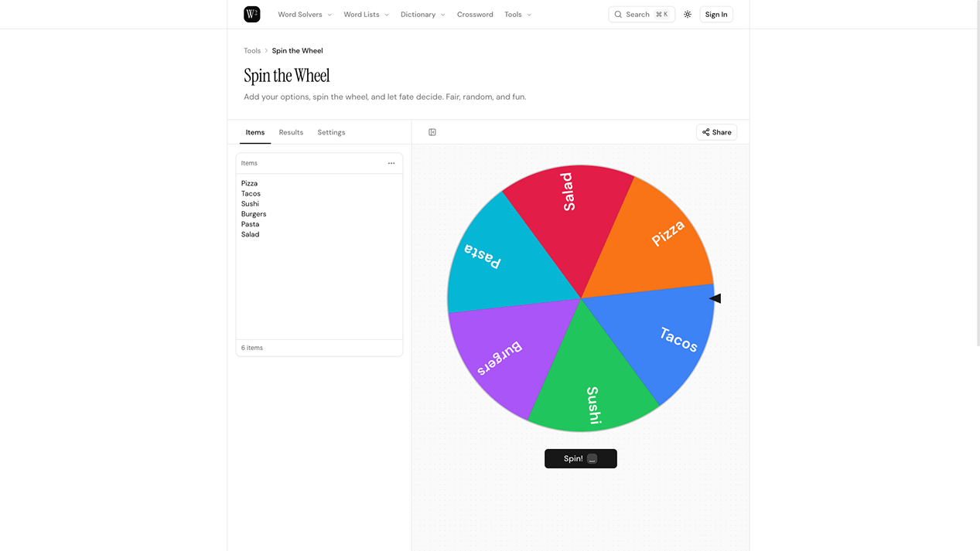Click the Tools breadcrumb link

tap(252, 51)
